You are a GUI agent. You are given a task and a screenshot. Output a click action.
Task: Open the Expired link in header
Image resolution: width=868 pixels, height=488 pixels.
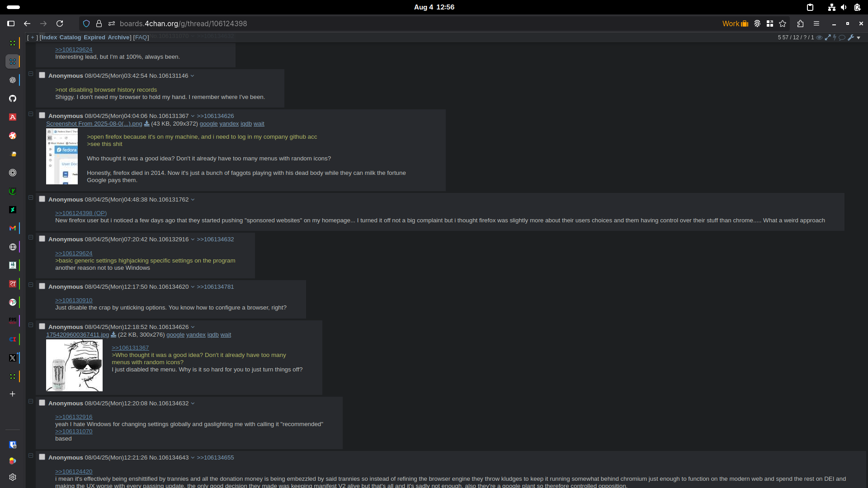(94, 38)
